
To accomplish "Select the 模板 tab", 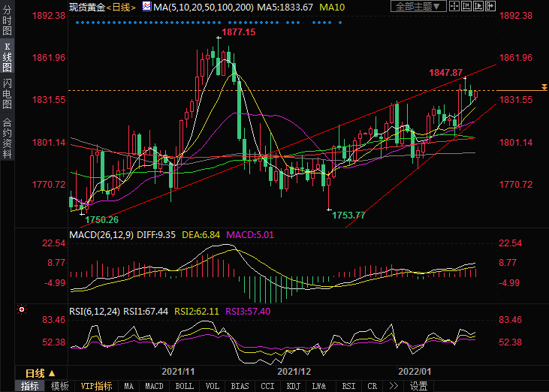I will (60, 386).
